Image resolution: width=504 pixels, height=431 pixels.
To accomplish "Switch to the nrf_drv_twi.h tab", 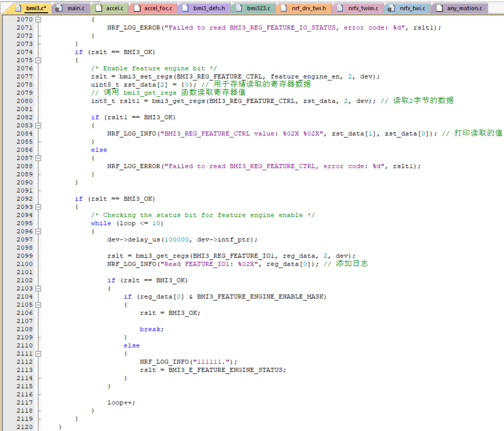I will tap(308, 8).
